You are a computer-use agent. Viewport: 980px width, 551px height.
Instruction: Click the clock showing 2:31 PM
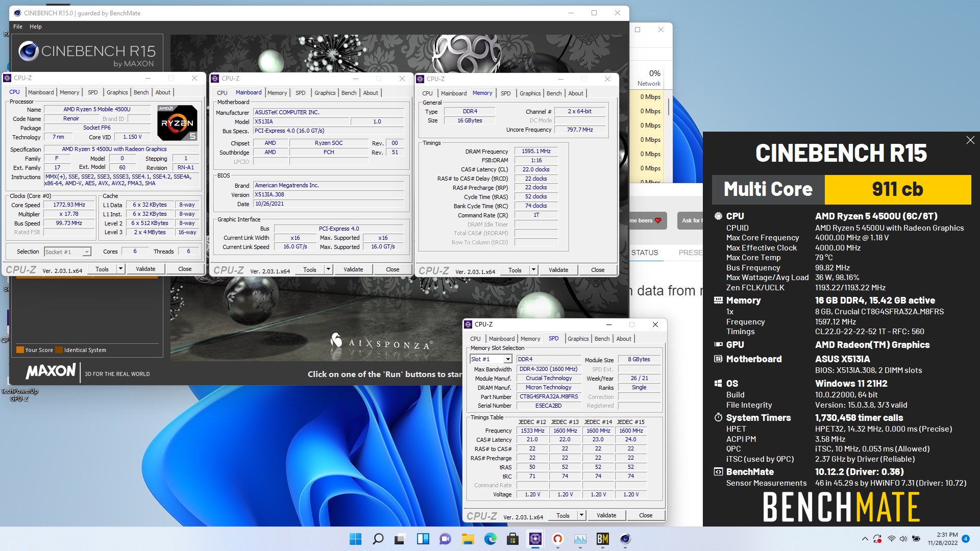coord(947,535)
